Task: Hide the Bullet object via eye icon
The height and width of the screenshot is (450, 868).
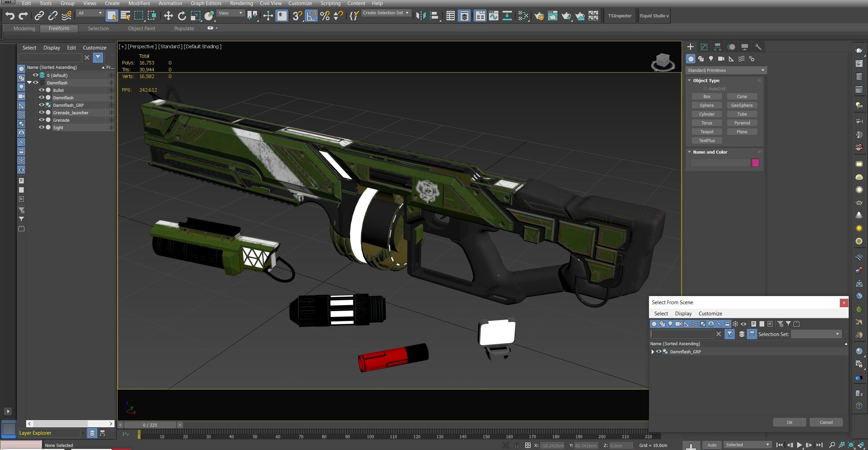Action: point(42,90)
